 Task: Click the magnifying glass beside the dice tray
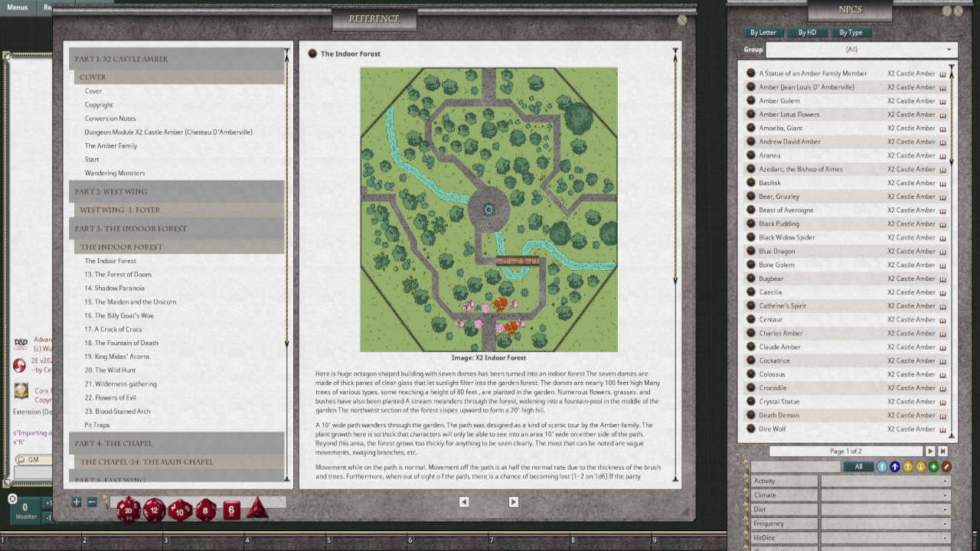pos(104,501)
